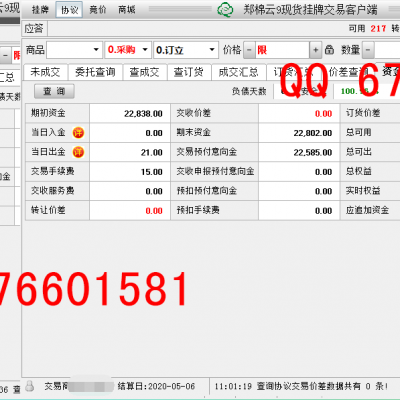Click the 结算日:2020-05-06 status text
This screenshot has width=400, height=400.
click(156, 386)
